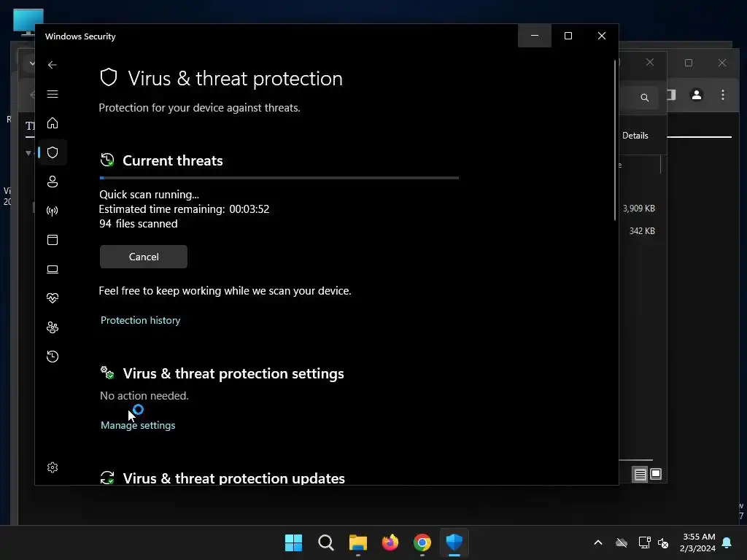This screenshot has width=747, height=560.
Task: Click the Current threats heading
Action: (172, 160)
